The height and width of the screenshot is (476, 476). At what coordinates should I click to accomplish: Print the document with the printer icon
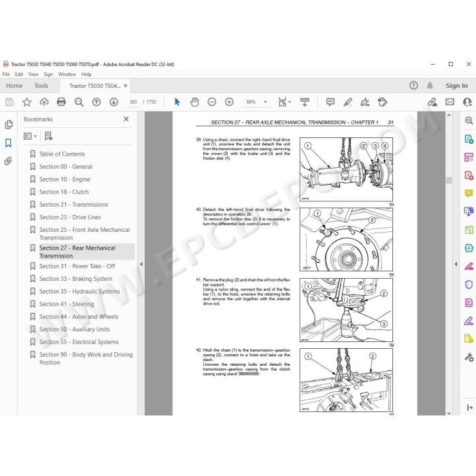click(61, 102)
